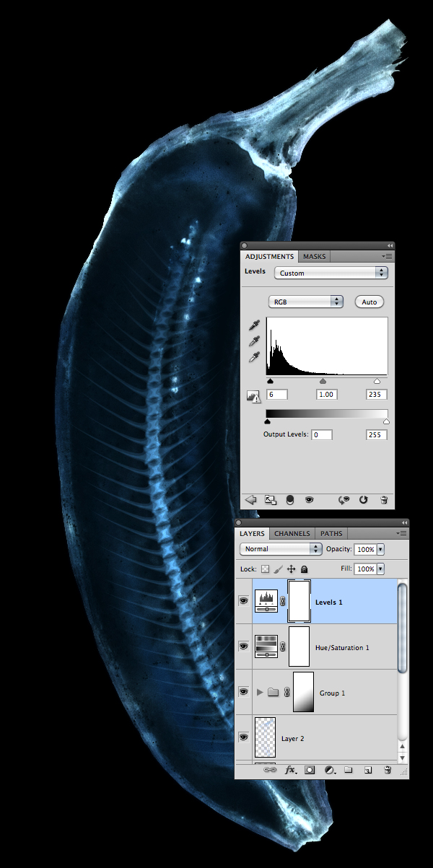This screenshot has width=433, height=868.
Task: Open the RGB channel dropdown
Action: [x=305, y=302]
